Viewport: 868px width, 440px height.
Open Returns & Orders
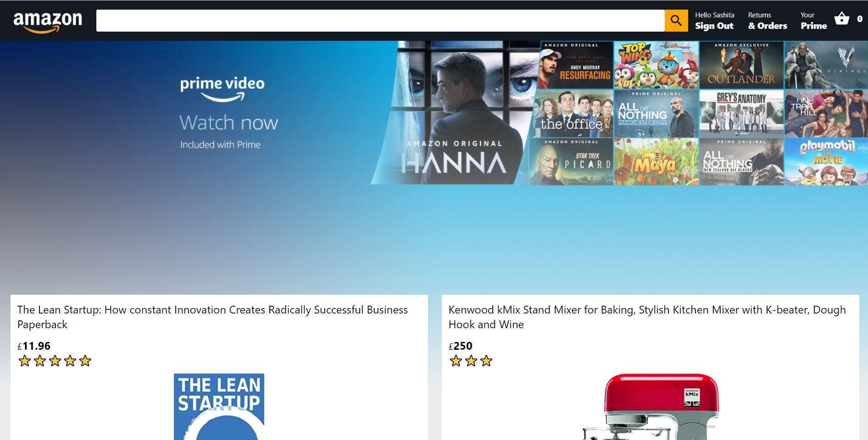pos(768,21)
